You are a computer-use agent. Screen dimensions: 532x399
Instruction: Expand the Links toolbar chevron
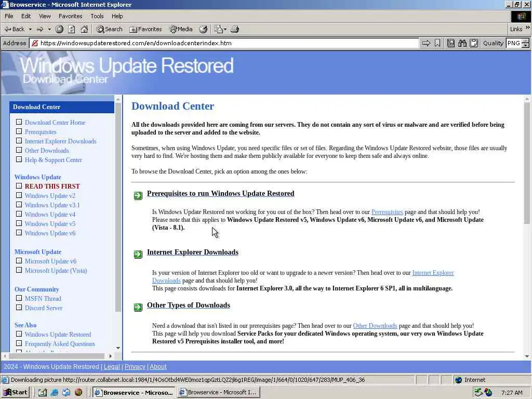click(x=528, y=28)
